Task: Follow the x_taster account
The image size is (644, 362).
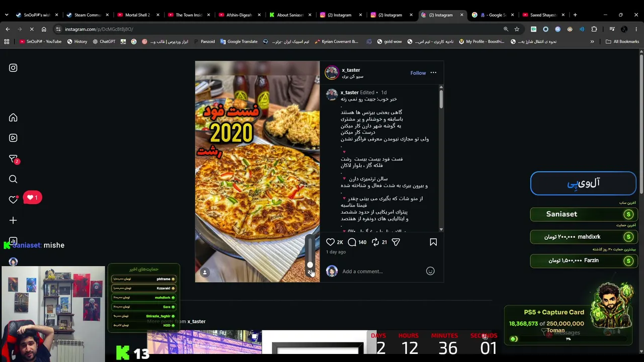Action: (418, 73)
